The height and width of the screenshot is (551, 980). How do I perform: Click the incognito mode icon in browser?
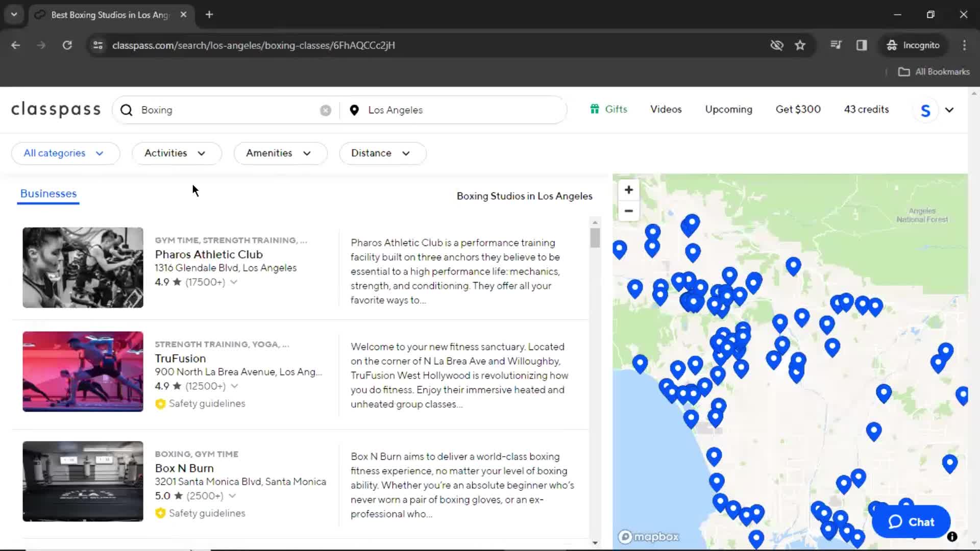click(891, 45)
